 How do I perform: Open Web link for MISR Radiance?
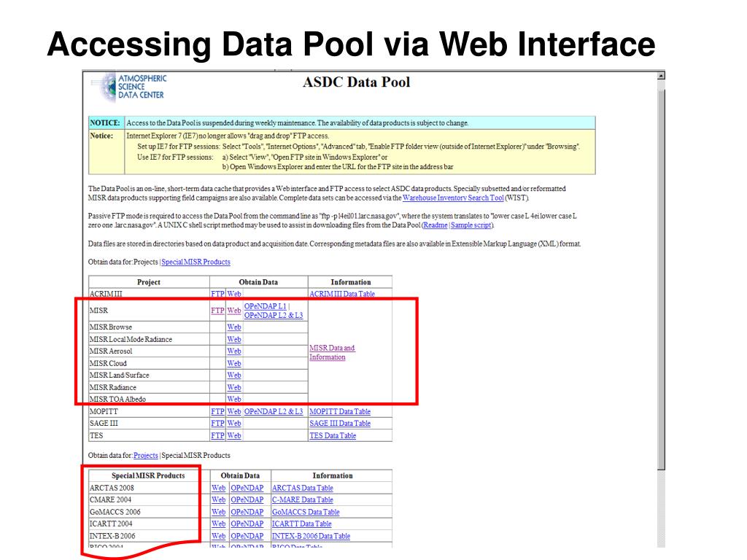(234, 388)
